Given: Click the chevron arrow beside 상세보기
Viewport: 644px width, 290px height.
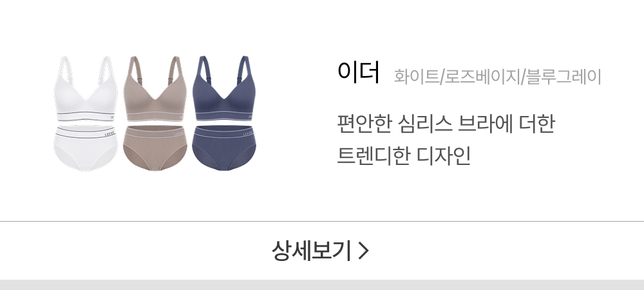Looking at the screenshot, I should coord(363,251).
